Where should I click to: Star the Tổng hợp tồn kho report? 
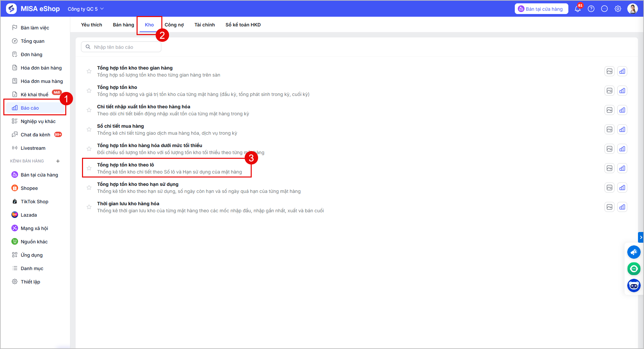89,91
